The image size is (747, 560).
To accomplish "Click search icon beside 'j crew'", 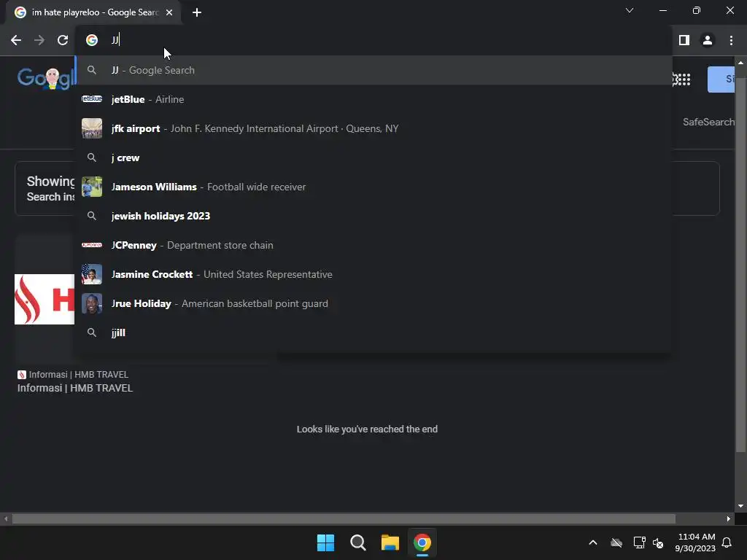I will pos(92,157).
